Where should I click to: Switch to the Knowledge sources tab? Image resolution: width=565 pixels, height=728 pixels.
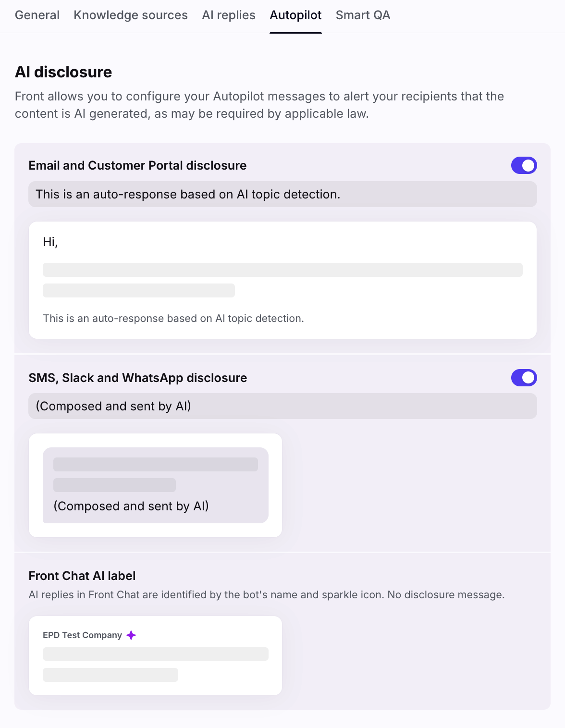pyautogui.click(x=131, y=15)
